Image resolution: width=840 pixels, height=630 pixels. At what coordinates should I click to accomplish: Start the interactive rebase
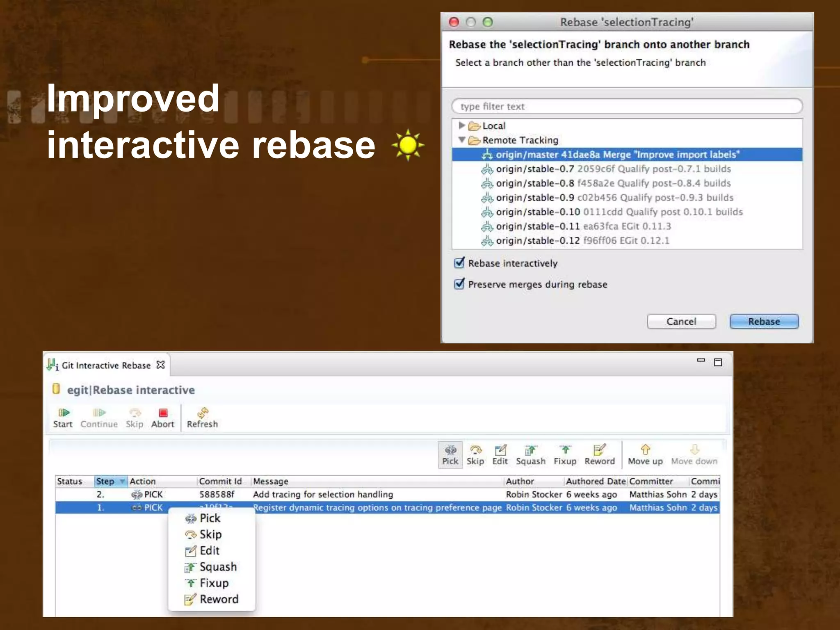click(63, 418)
